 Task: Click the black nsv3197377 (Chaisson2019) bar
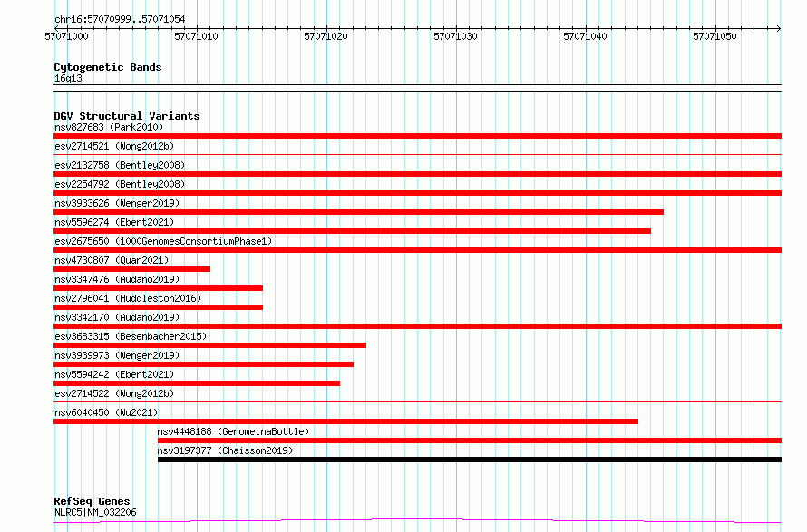pos(470,459)
